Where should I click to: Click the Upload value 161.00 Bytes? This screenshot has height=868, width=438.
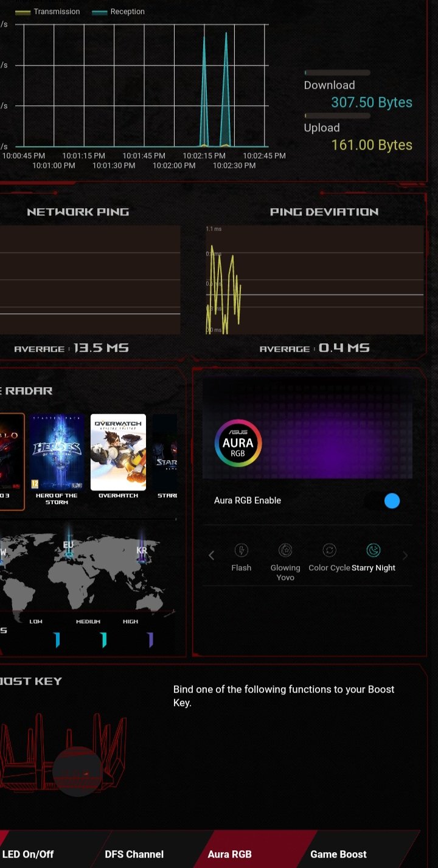click(x=372, y=145)
